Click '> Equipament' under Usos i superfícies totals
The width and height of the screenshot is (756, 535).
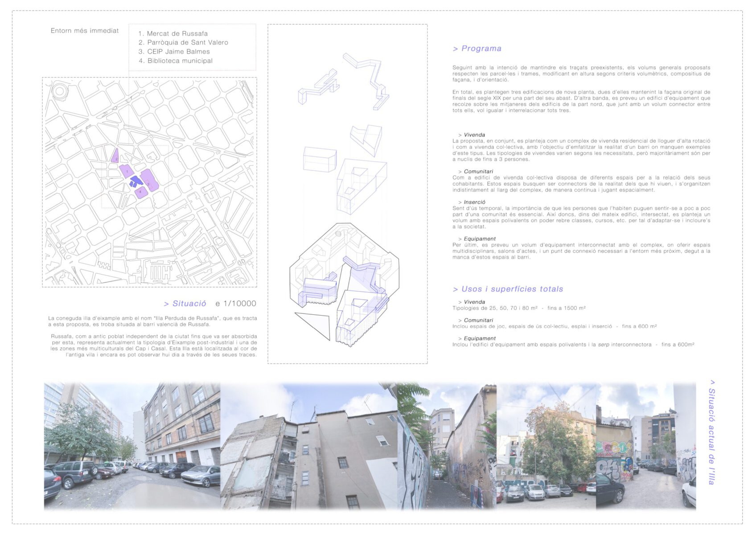point(477,338)
